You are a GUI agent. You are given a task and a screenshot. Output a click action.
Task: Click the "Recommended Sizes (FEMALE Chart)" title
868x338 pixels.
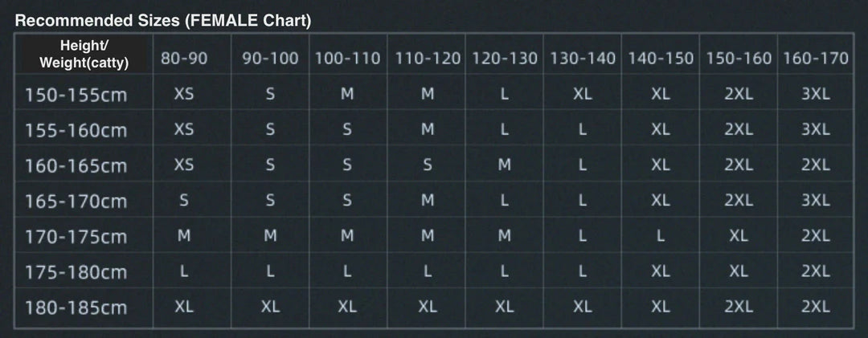click(x=163, y=21)
